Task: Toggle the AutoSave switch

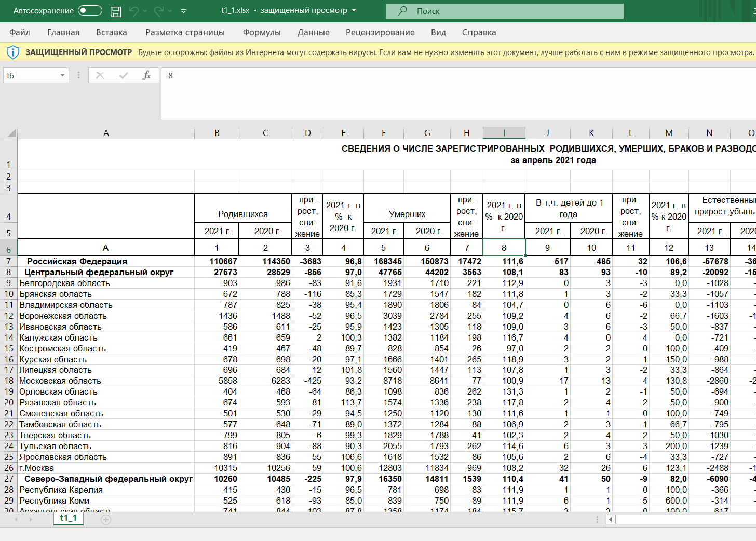Action: 90,10
